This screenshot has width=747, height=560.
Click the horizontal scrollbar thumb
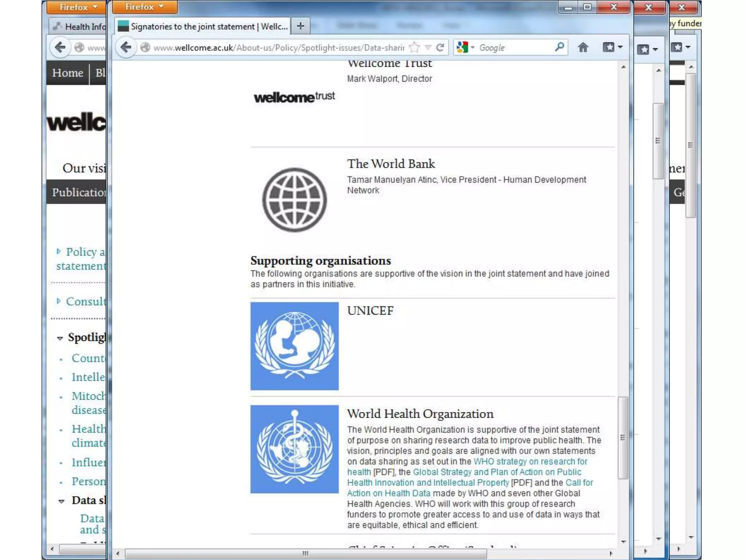pyautogui.click(x=306, y=553)
